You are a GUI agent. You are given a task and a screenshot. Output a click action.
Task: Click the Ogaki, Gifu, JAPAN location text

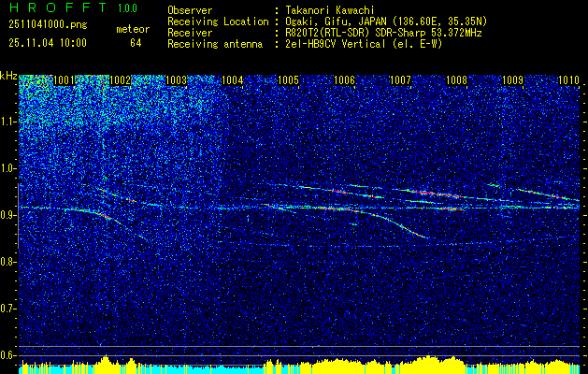pos(386,22)
